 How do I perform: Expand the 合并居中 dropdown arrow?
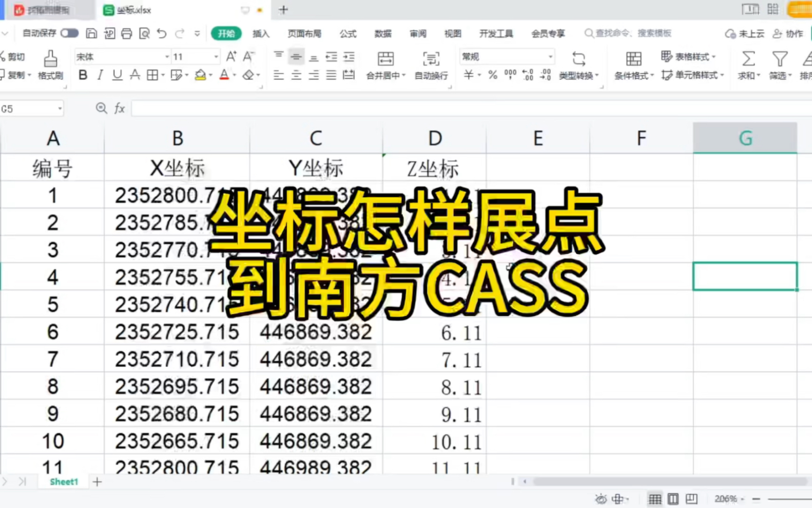coord(404,76)
